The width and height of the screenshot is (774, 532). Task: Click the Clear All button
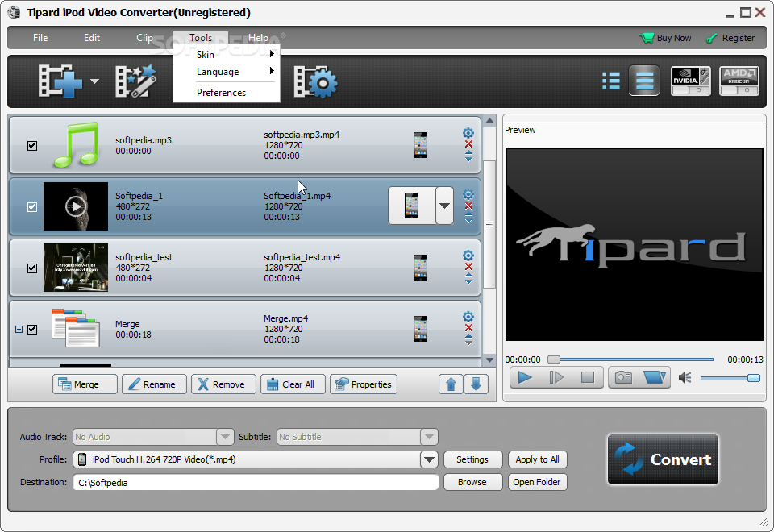click(293, 384)
